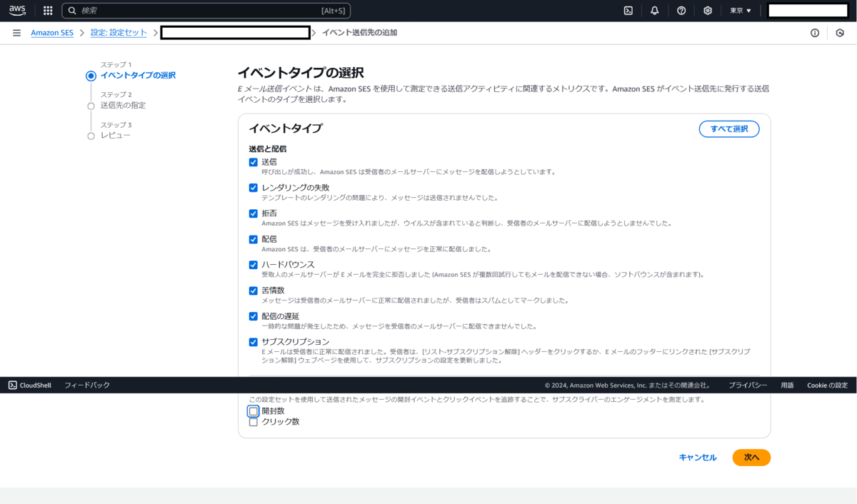Open the services grid menu icon

(48, 11)
